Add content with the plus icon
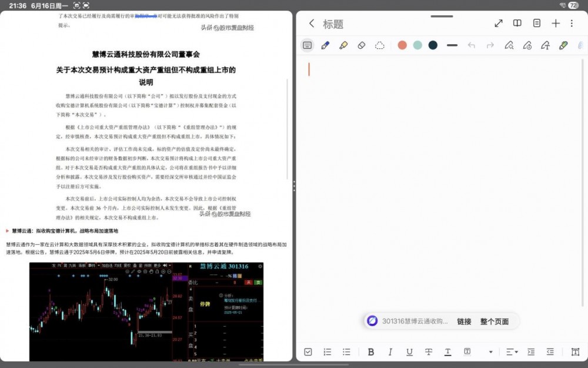This screenshot has height=368, width=588. tap(556, 24)
